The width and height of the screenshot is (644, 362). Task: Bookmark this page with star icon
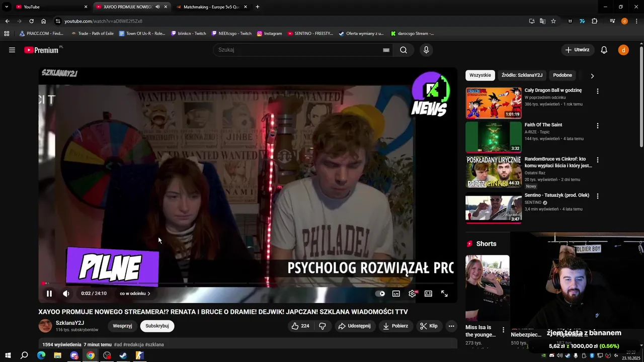(x=553, y=21)
